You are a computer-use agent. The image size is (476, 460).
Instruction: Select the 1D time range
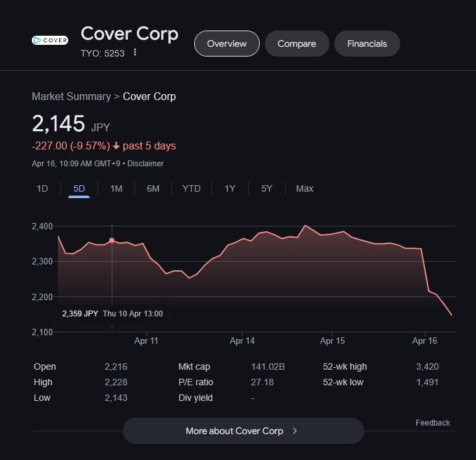tap(42, 188)
